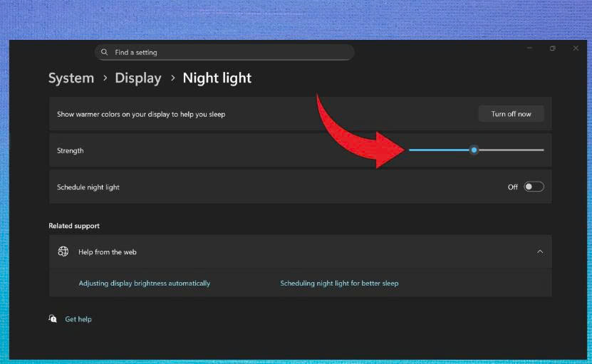Minimize the Settings window
The image size is (592, 364).
(529, 48)
